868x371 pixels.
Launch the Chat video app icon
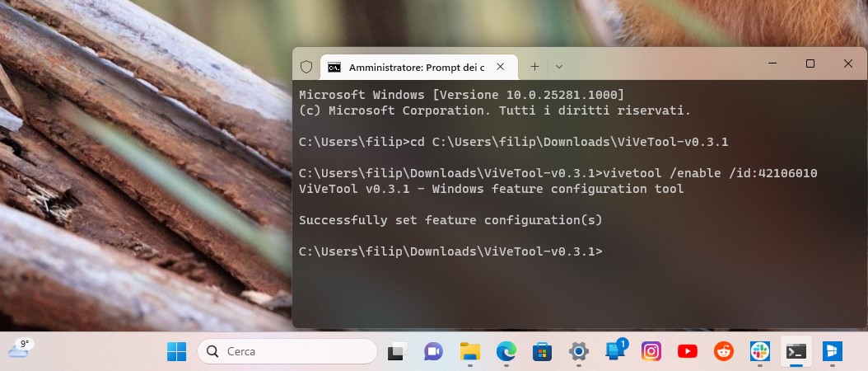point(433,351)
